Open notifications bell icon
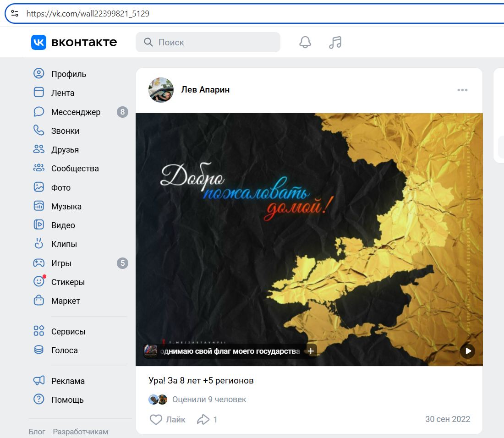The image size is (504, 438). pyautogui.click(x=305, y=42)
